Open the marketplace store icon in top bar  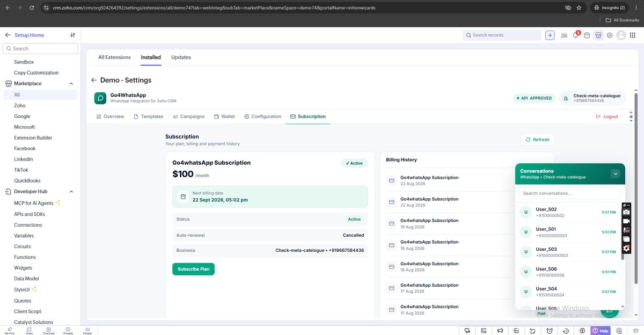[x=598, y=35]
